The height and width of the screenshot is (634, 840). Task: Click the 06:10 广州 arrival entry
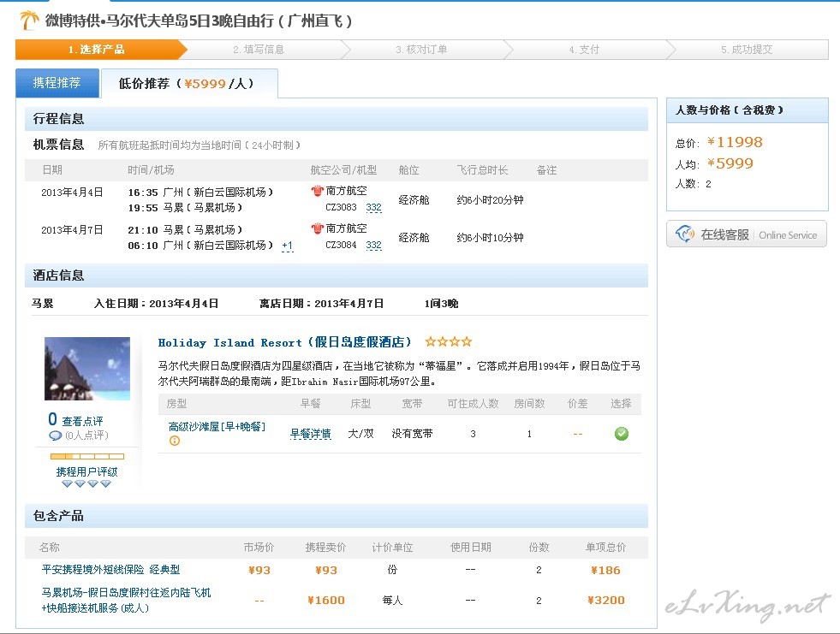coord(201,246)
